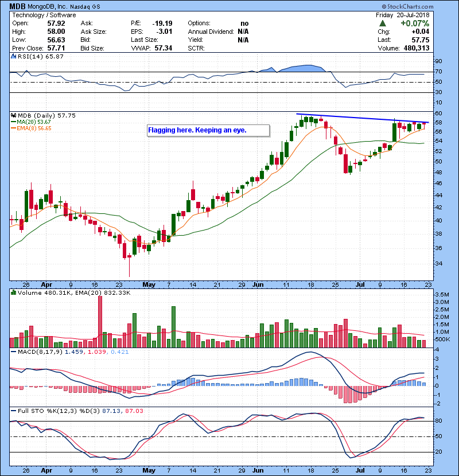
Task: Click the tallest red volume bar
Action: tap(100, 322)
